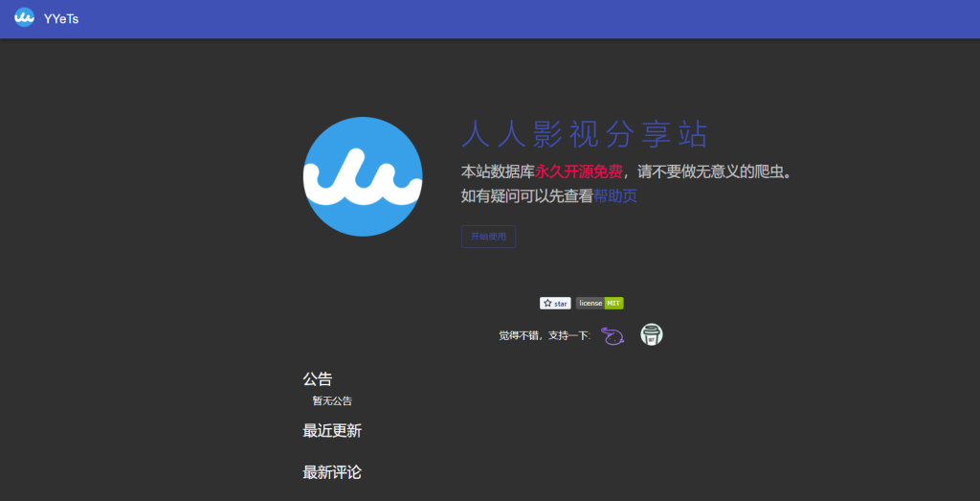Click the 公告 section heading

click(318, 379)
